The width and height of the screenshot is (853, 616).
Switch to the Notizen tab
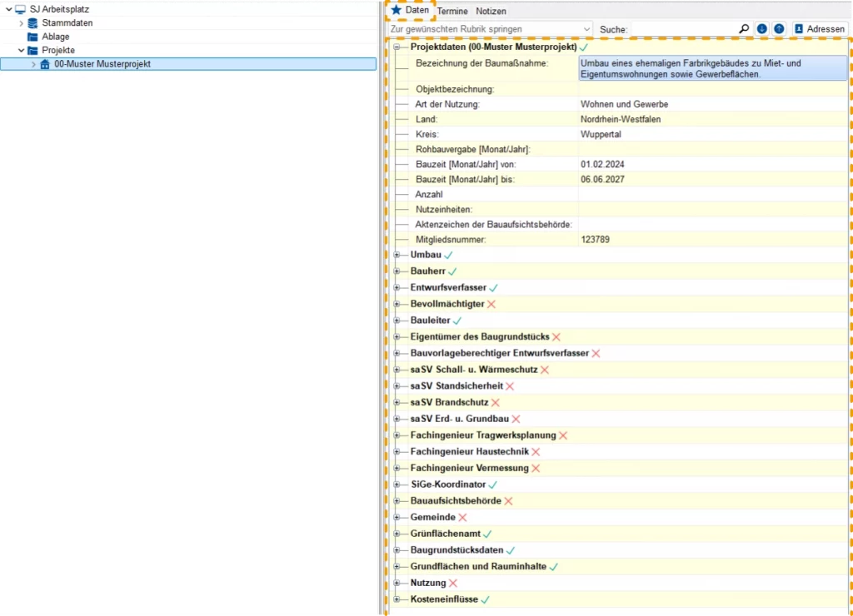pyautogui.click(x=491, y=12)
